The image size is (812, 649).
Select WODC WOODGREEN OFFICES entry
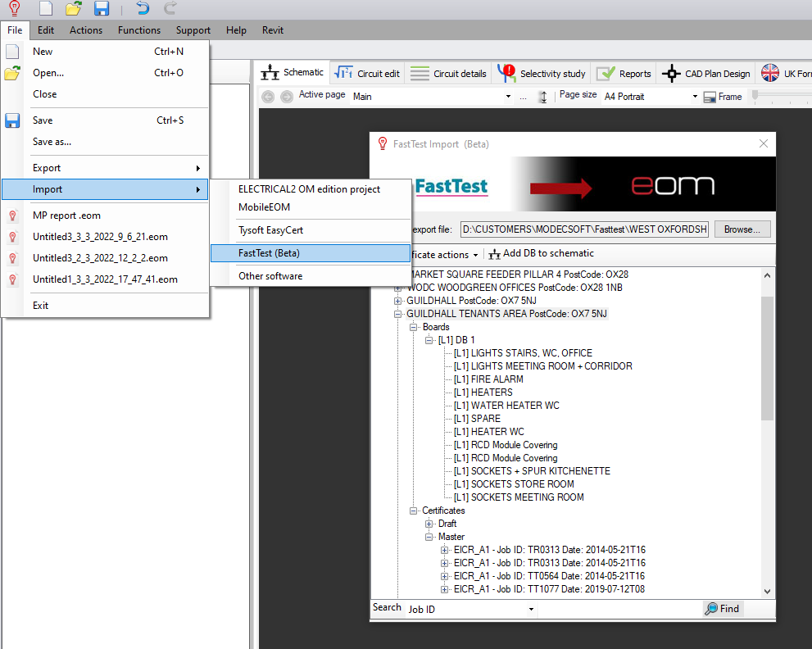(515, 288)
